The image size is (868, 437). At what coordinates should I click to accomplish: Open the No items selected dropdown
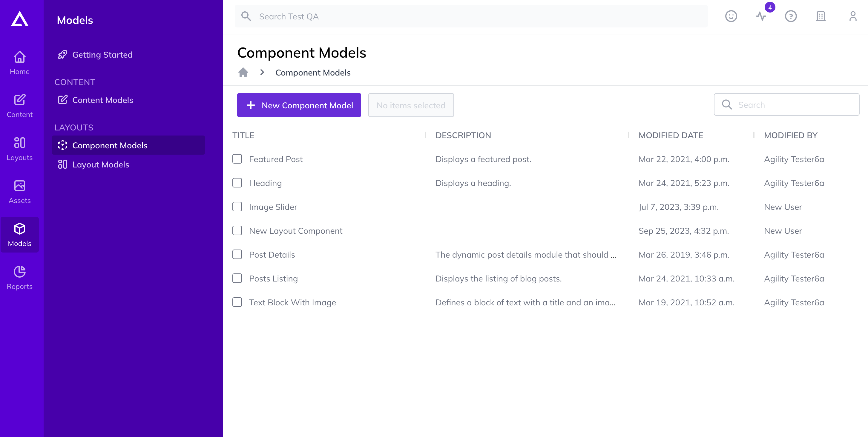[411, 105]
